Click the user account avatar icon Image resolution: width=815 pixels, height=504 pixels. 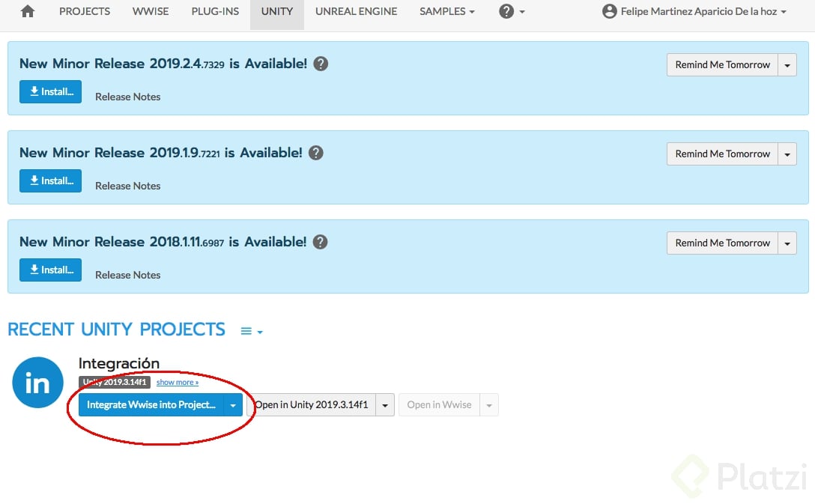coord(609,11)
